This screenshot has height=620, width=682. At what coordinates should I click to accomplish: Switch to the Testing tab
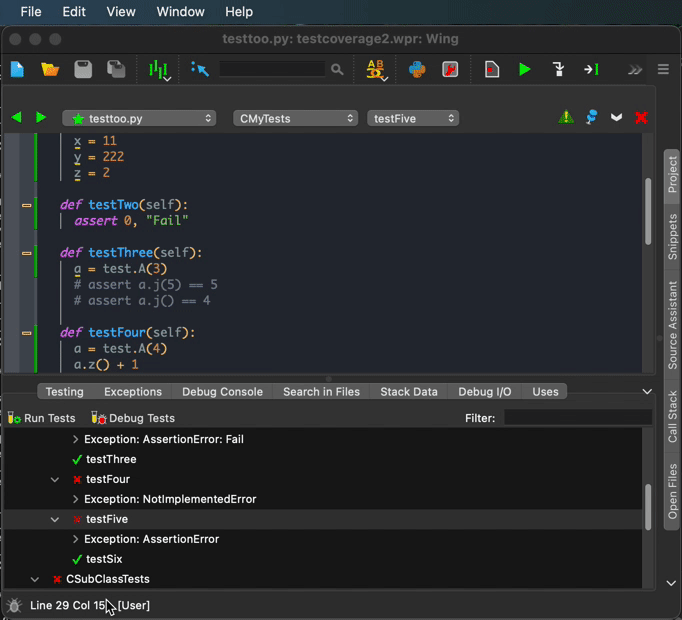(x=64, y=392)
